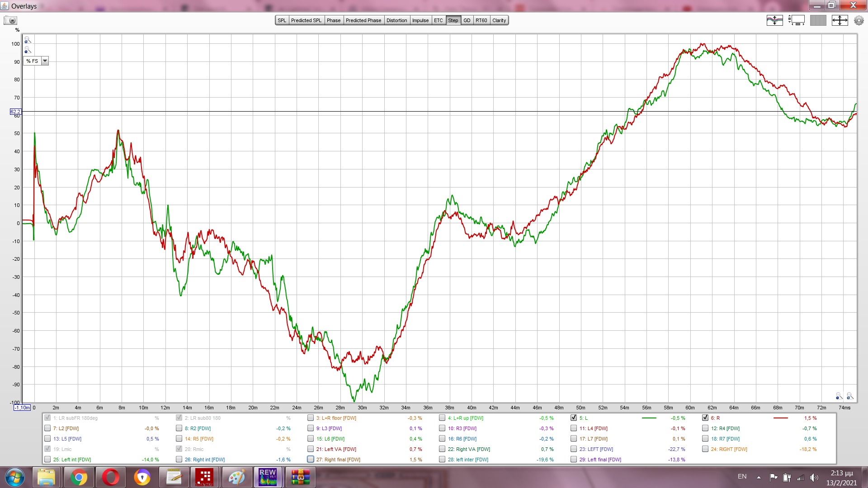Open WinRAR from the taskbar

pyautogui.click(x=300, y=477)
